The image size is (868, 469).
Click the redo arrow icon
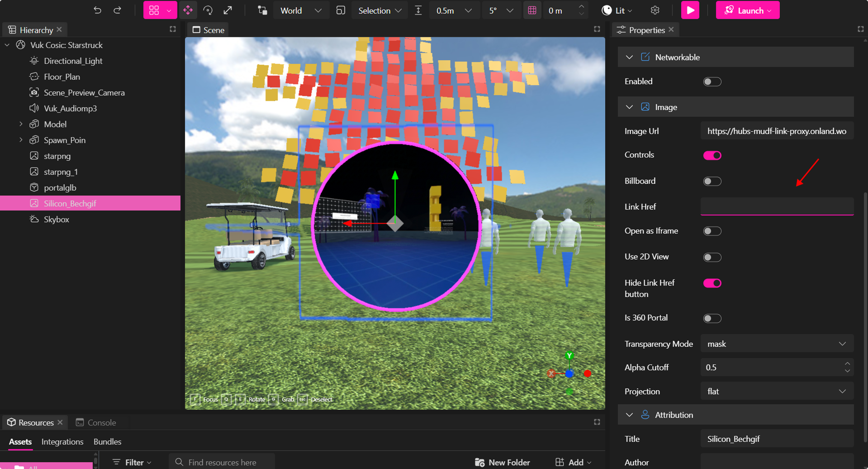pos(117,10)
